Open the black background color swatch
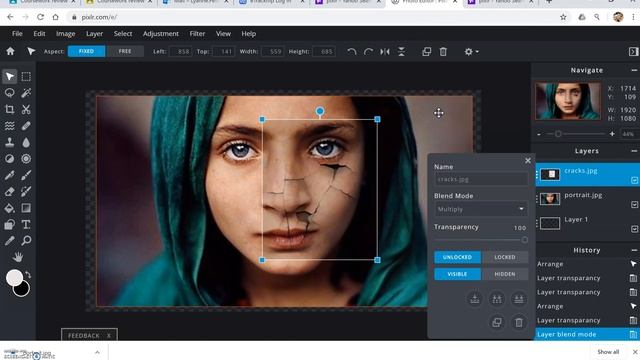This screenshot has height=360, width=640. point(24,291)
